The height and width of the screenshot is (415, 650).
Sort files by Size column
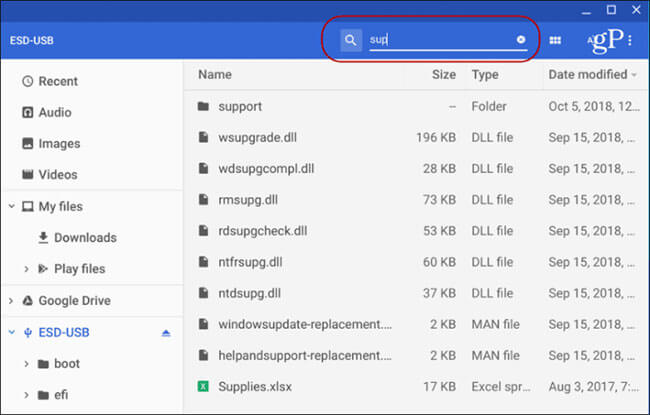(443, 75)
